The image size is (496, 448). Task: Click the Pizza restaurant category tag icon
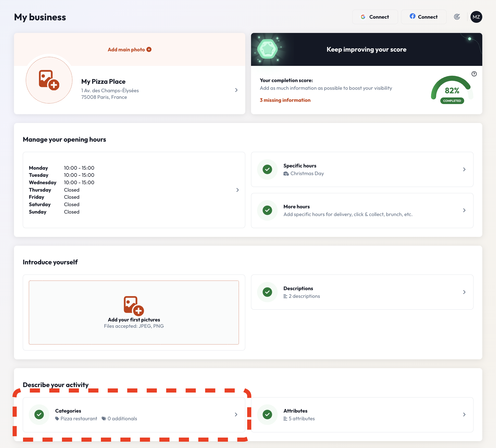click(57, 418)
